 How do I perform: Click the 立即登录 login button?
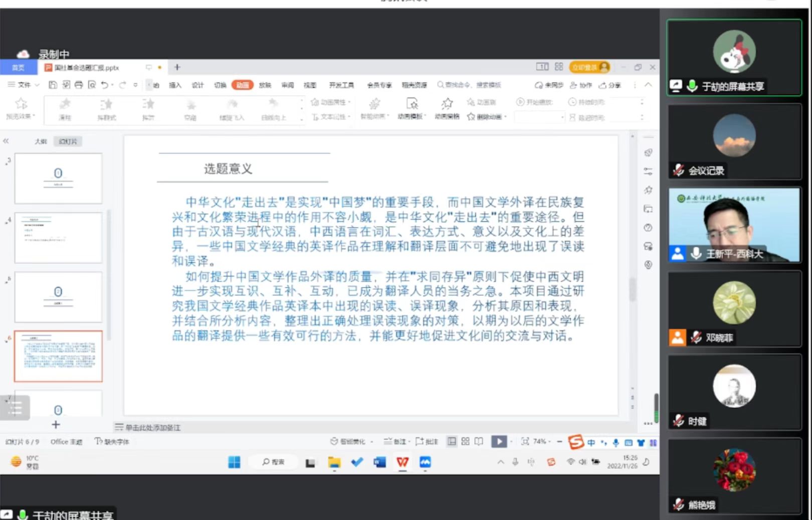(x=589, y=67)
